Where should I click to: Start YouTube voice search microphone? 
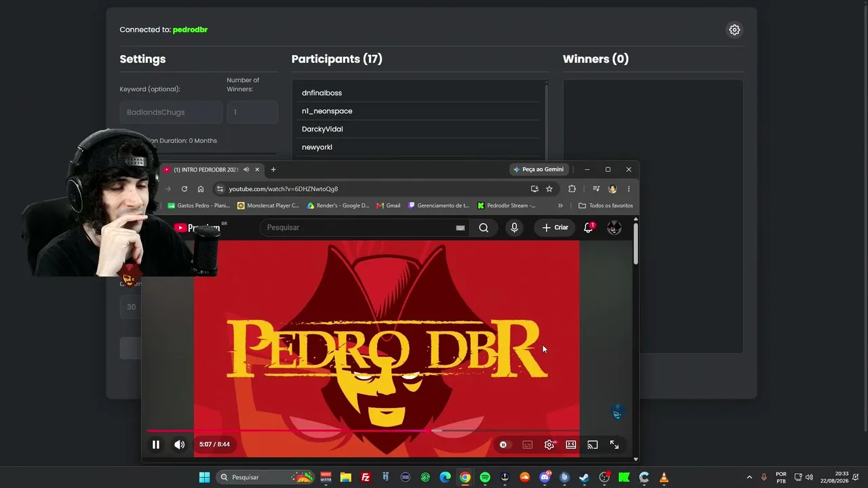[514, 228]
